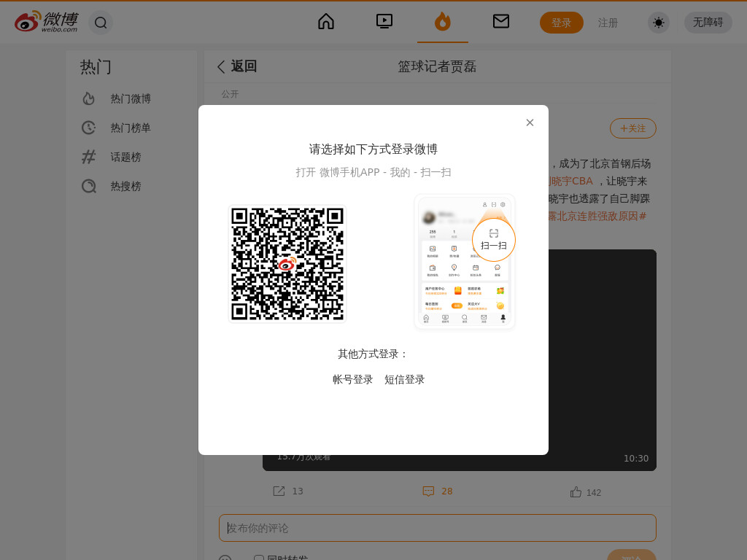The image size is (747, 560).
Task: Open the messages envelope icon
Action: click(500, 21)
